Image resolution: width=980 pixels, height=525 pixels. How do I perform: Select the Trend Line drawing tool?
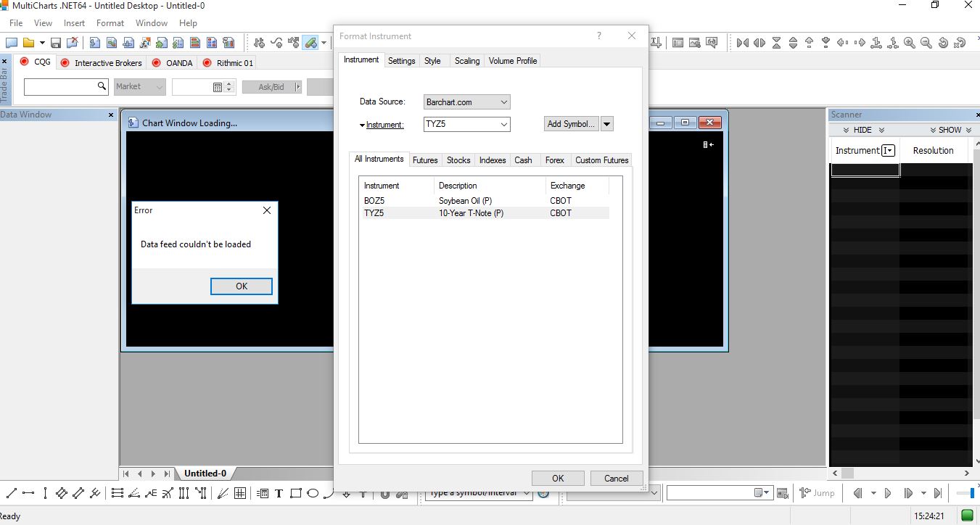click(11, 493)
